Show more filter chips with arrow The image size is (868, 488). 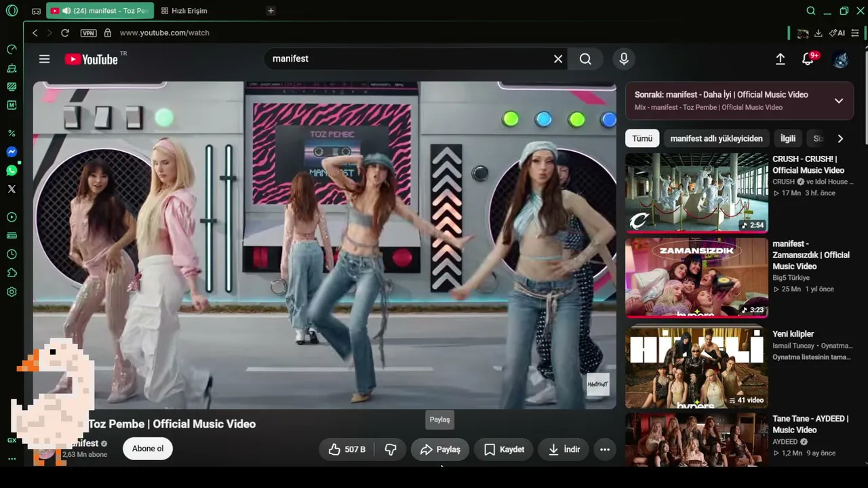pyautogui.click(x=840, y=138)
